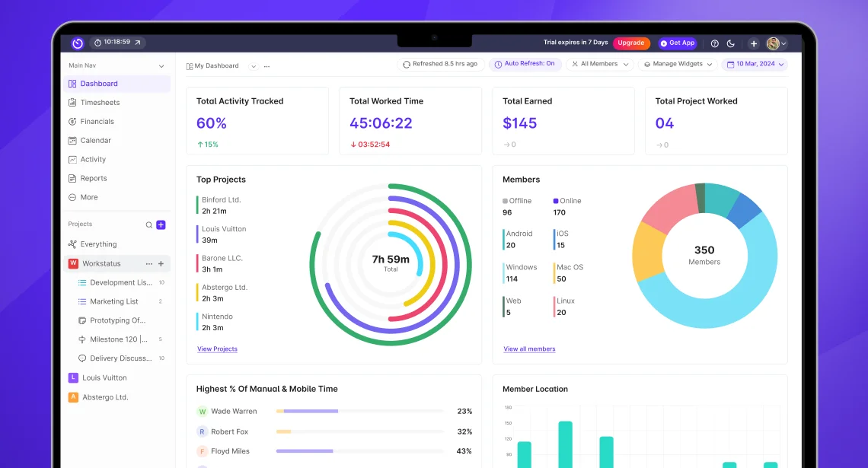Open the 10 Mar 2024 date picker
This screenshot has height=468, width=868.
coord(755,64)
